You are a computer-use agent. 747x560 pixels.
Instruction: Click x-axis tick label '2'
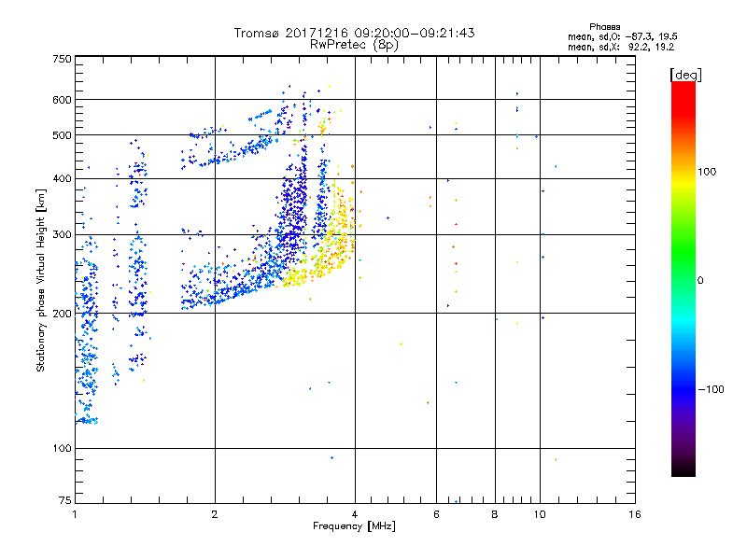click(x=215, y=514)
